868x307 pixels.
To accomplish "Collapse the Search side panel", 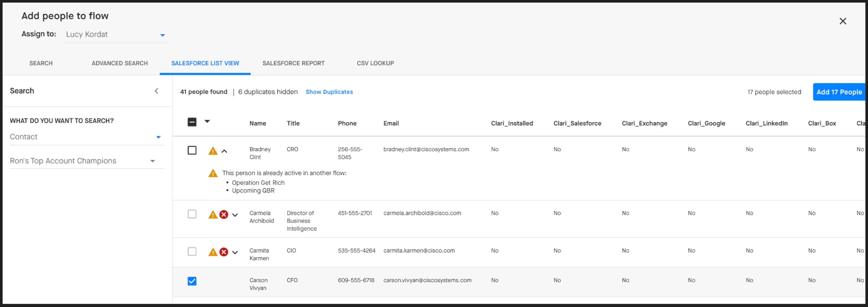I will [156, 91].
